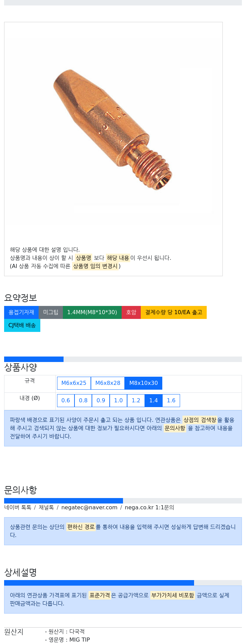Click the CJ택배 배송 delivery badge
The image size is (246, 644).
coord(22,325)
